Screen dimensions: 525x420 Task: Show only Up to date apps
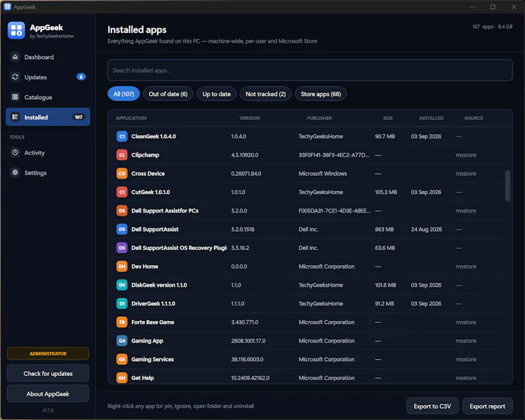217,94
